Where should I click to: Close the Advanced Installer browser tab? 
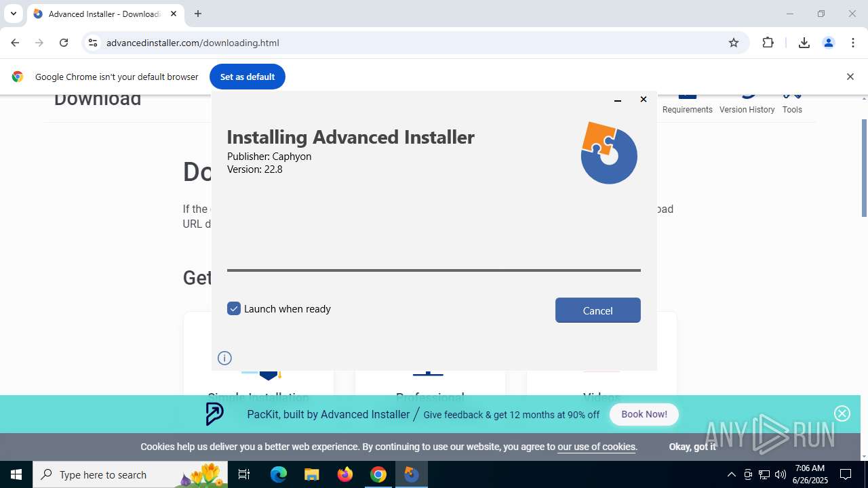pyautogui.click(x=174, y=14)
